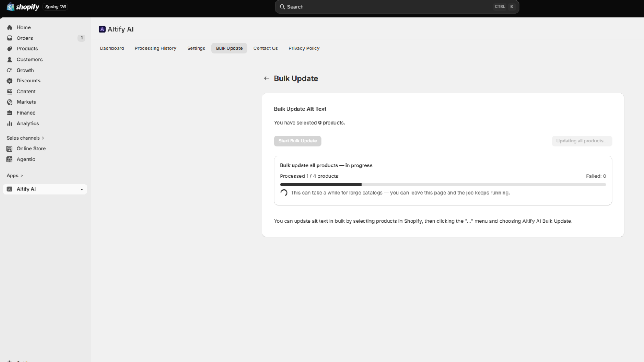Click the "You can update alt text" instructions
644x362 pixels.
(423, 221)
